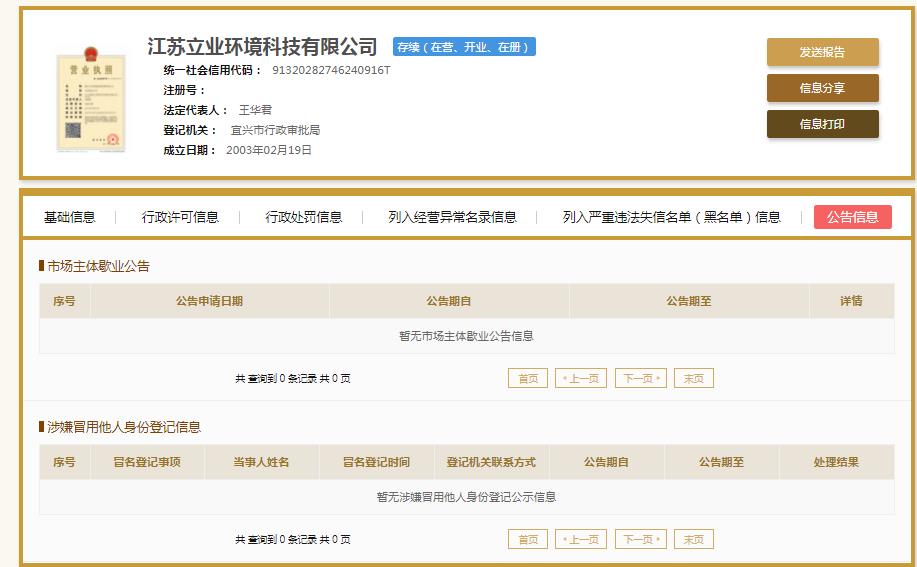Click 下一页 under 涉嫌冒用他人身份 table
Screen dimensions: 917x567
tap(641, 539)
